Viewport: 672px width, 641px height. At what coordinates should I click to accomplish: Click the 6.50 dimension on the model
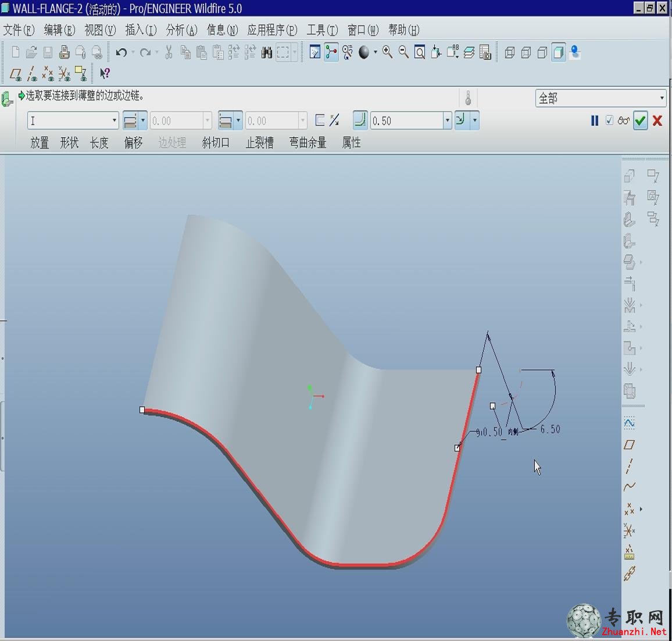[x=550, y=429]
